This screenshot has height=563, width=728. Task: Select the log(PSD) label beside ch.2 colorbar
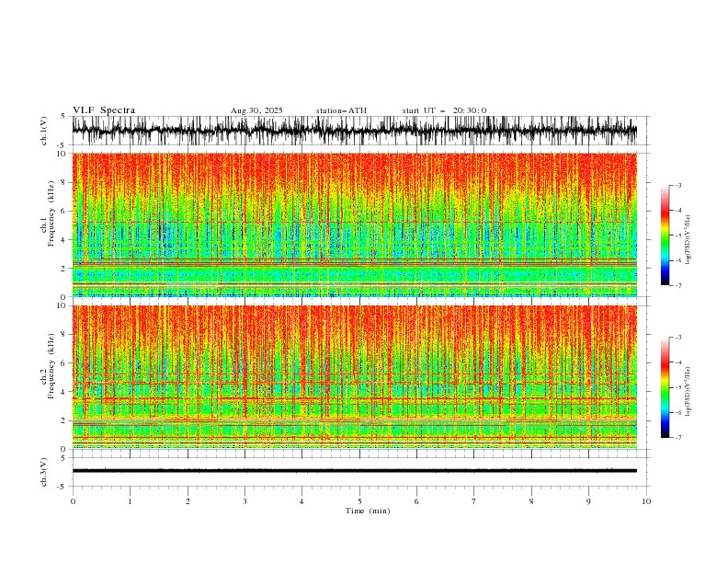[688, 391]
